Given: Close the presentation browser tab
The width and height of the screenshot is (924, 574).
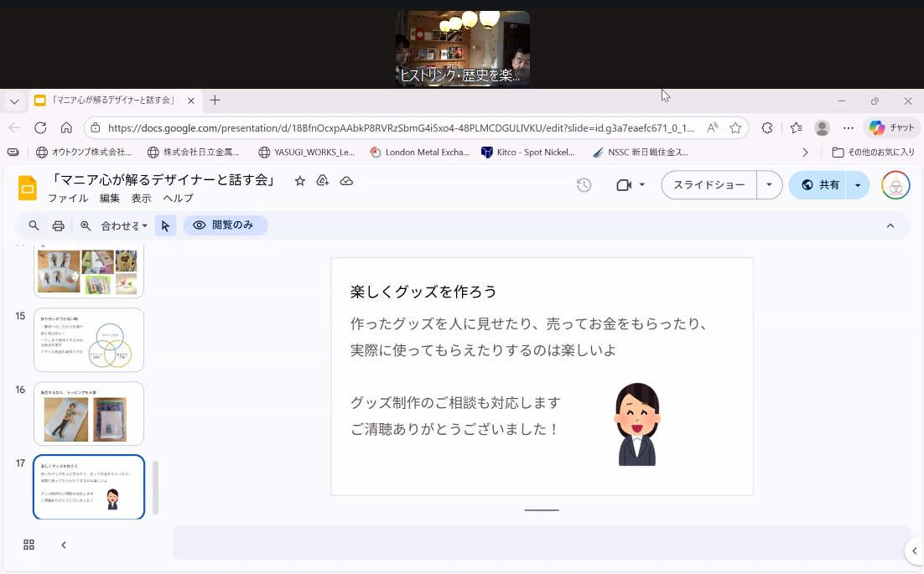Looking at the screenshot, I should pyautogui.click(x=191, y=101).
